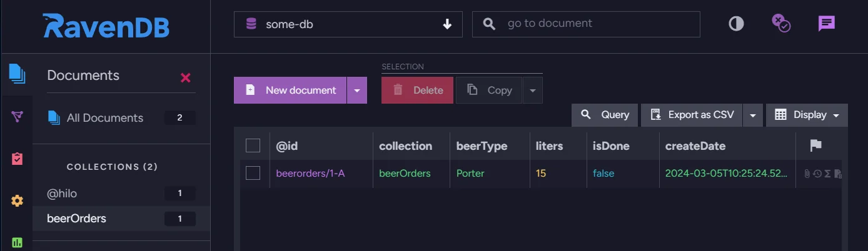This screenshot has width=868, height=251.
Task: Open the beerOrders collection link in row
Action: [x=405, y=173]
